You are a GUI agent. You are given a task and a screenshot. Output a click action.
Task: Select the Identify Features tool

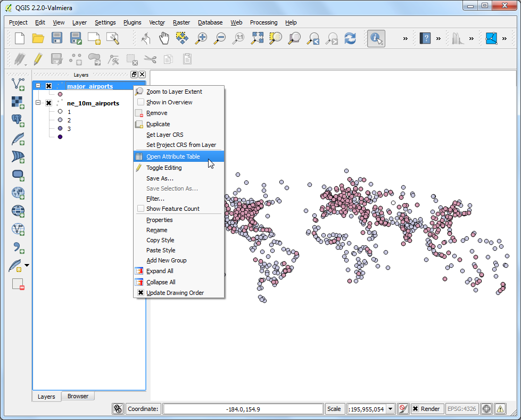click(x=376, y=38)
